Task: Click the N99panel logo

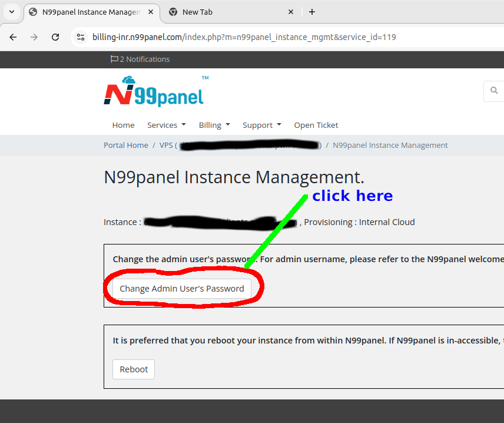Action: point(154,92)
